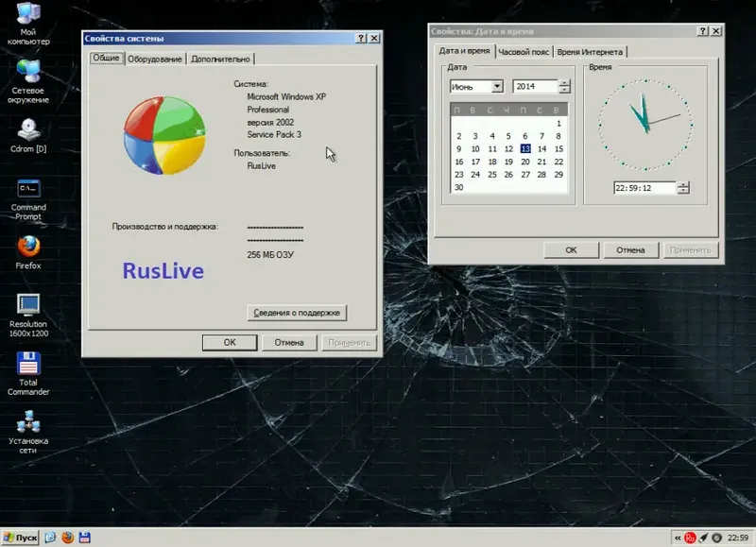
Task: Click OK in Свойства системы window
Action: click(x=230, y=343)
